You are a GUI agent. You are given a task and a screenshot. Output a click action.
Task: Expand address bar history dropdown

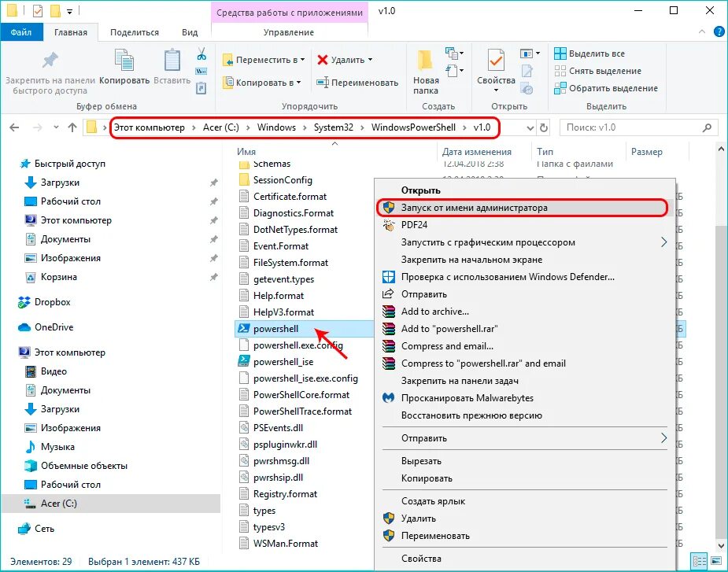(530, 127)
